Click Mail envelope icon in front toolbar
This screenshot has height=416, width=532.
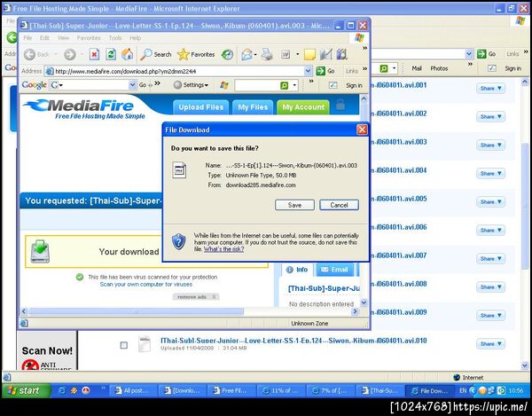(x=246, y=54)
